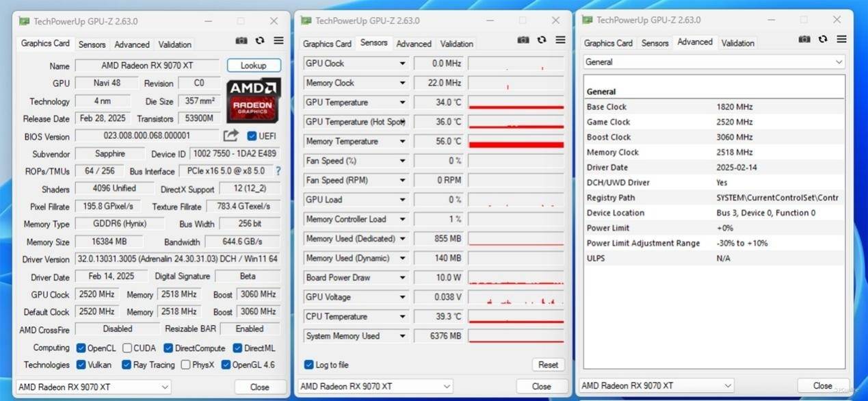The width and height of the screenshot is (868, 401).
Task: Toggle the DirectML checkbox
Action: pyautogui.click(x=237, y=348)
